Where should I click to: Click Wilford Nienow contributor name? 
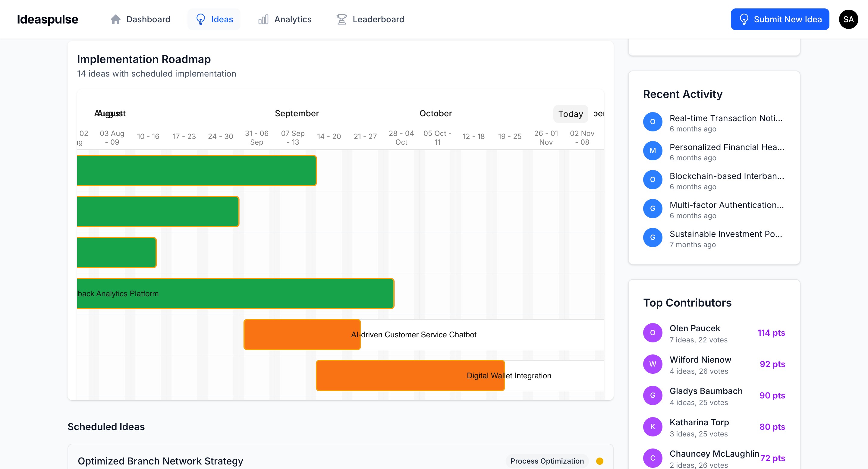point(700,360)
